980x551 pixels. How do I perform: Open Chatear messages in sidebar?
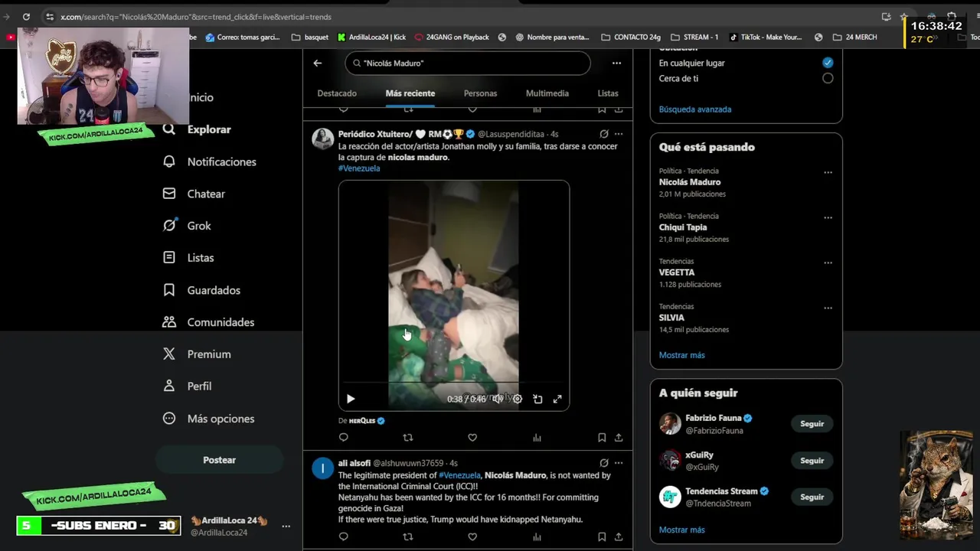coord(194,194)
